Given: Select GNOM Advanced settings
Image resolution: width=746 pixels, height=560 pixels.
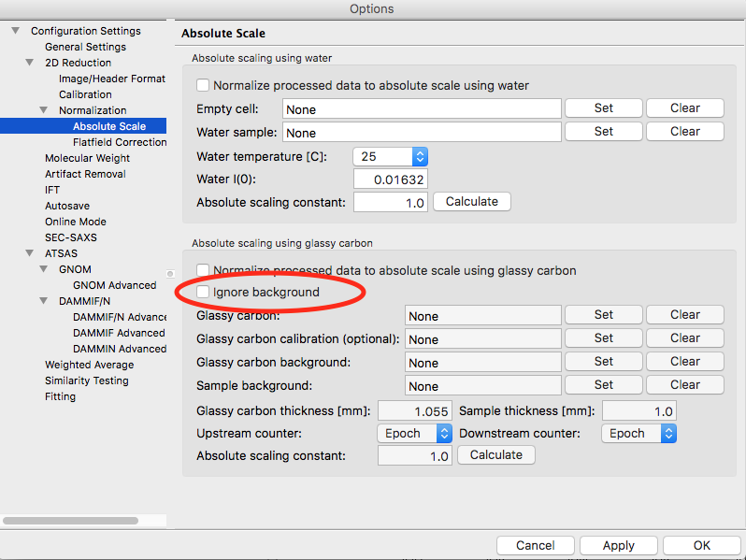Looking at the screenshot, I should coord(115,285).
